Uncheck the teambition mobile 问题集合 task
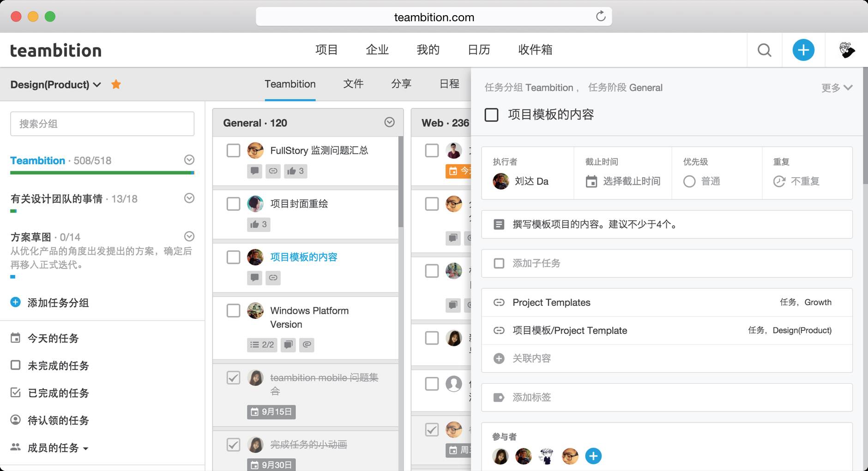868x471 pixels. pyautogui.click(x=233, y=378)
